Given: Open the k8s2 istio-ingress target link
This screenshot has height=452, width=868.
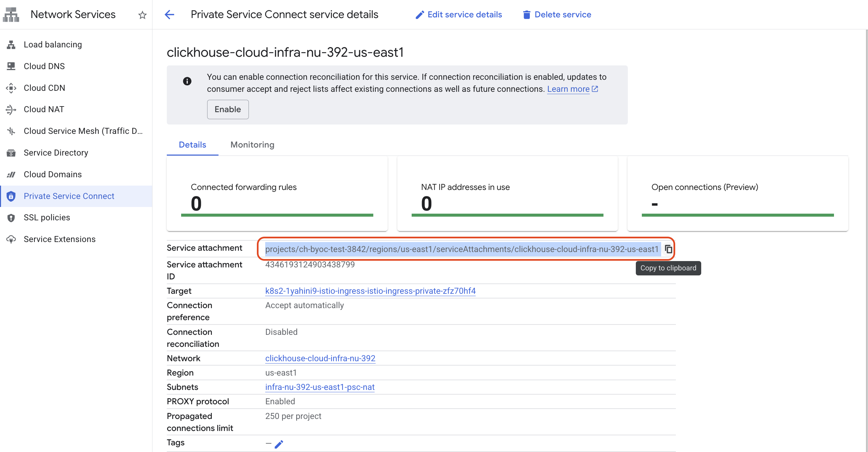Looking at the screenshot, I should point(370,291).
